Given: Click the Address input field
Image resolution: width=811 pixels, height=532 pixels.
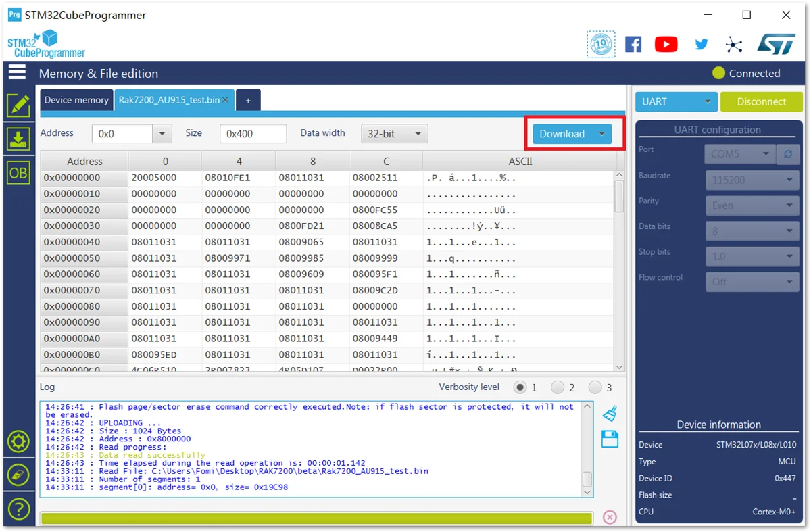Looking at the screenshot, I should [x=122, y=134].
